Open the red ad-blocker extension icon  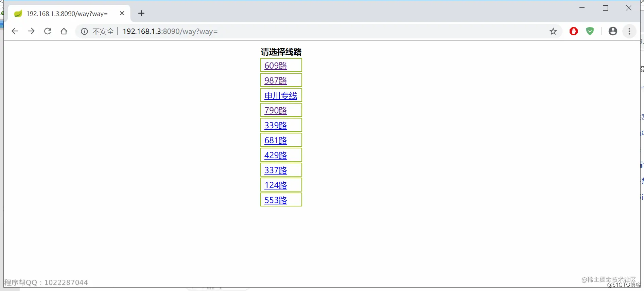(x=574, y=31)
